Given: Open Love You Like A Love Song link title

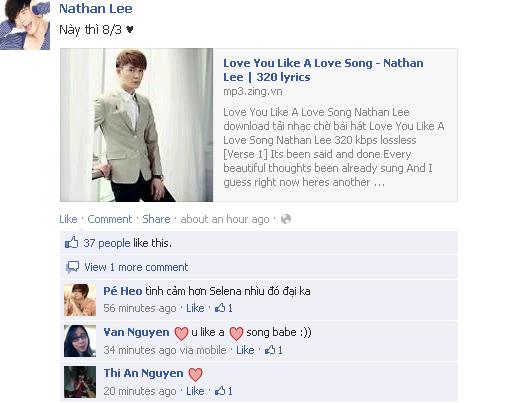Looking at the screenshot, I should tap(323, 70).
